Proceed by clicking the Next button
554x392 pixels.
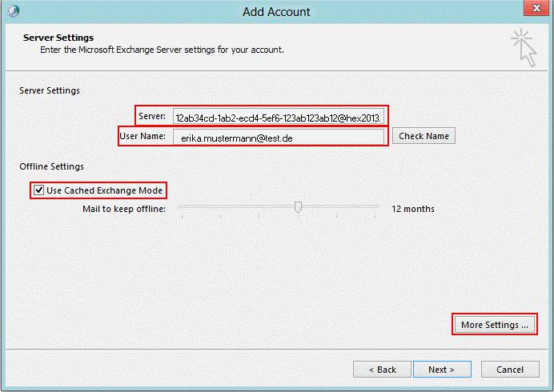(441, 370)
